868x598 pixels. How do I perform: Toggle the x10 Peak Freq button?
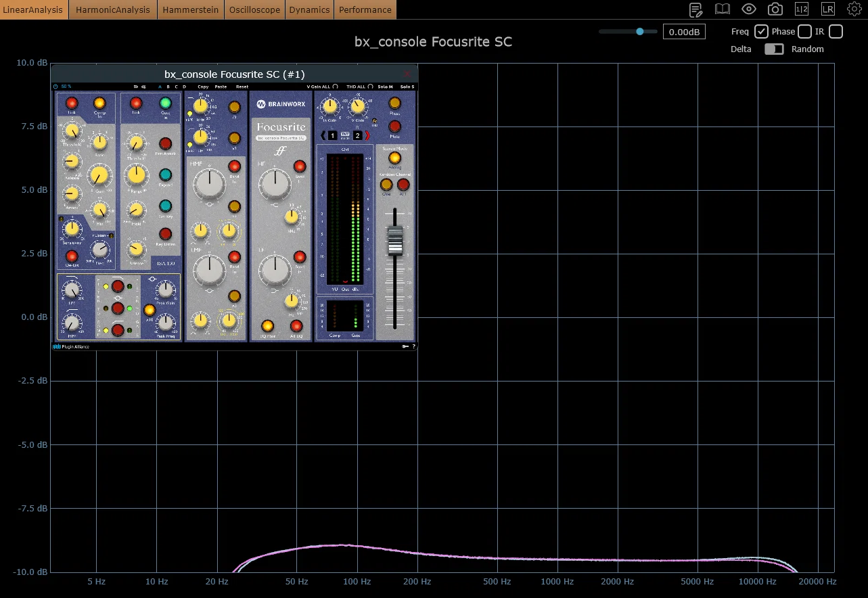pos(150,310)
